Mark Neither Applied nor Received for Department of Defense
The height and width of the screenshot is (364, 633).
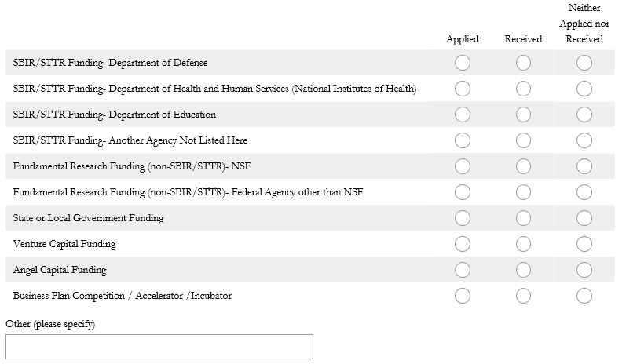(x=584, y=63)
